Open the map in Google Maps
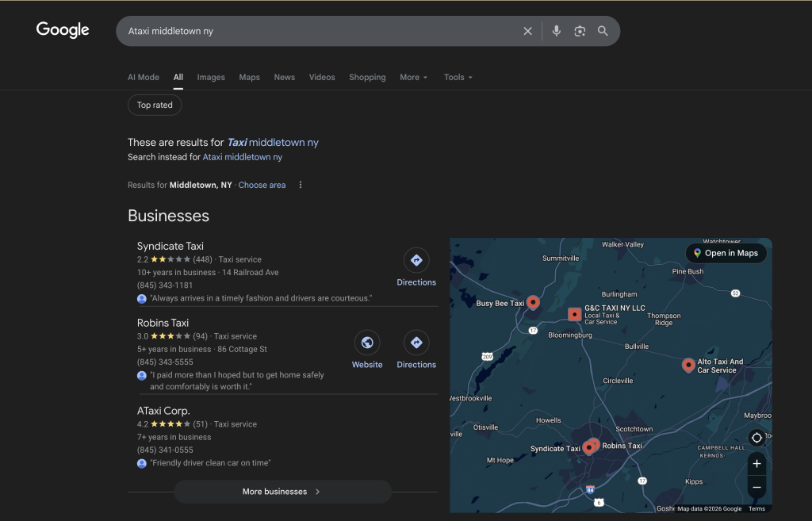Viewport: 812px width, 521px height. coord(726,253)
